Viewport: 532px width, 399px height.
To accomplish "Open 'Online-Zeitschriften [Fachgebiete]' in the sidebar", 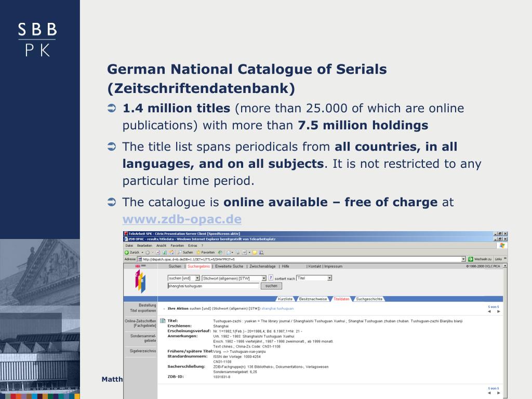I will [140, 323].
